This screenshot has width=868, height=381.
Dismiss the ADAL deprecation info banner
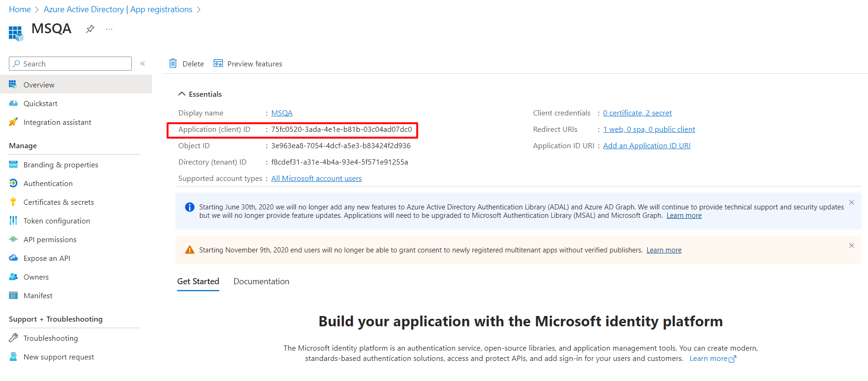pos(852,202)
